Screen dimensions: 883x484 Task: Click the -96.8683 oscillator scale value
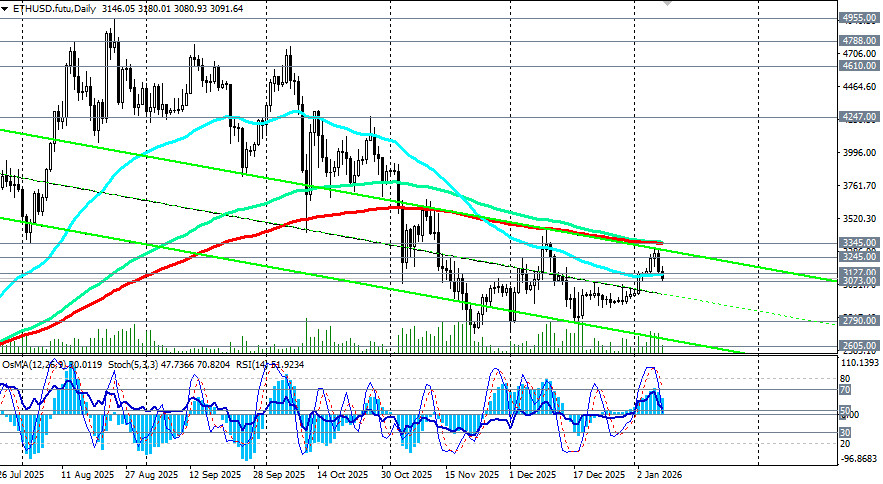[x=859, y=459]
